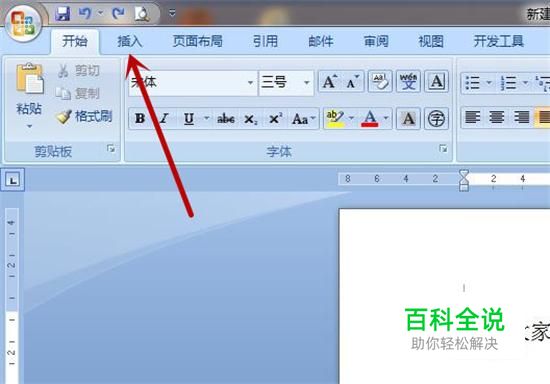550x384 pixels.
Task: Open the 插入 ribbon tab
Action: coord(129,41)
